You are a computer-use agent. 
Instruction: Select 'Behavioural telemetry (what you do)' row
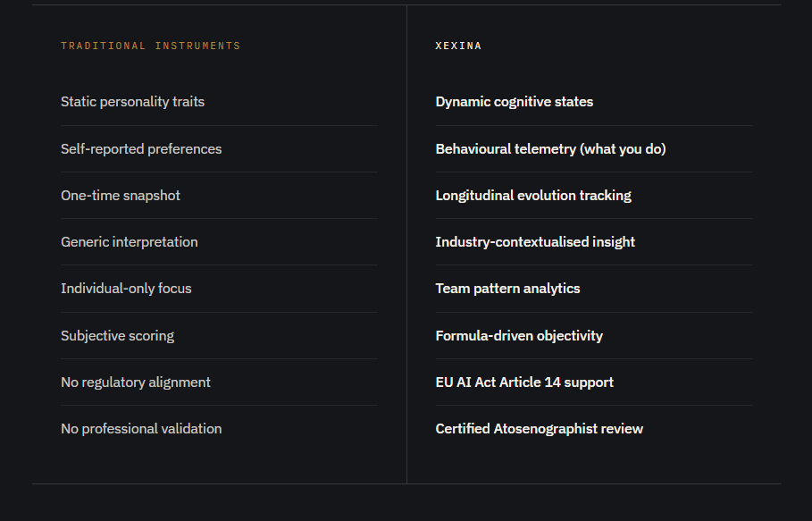pyautogui.click(x=550, y=149)
